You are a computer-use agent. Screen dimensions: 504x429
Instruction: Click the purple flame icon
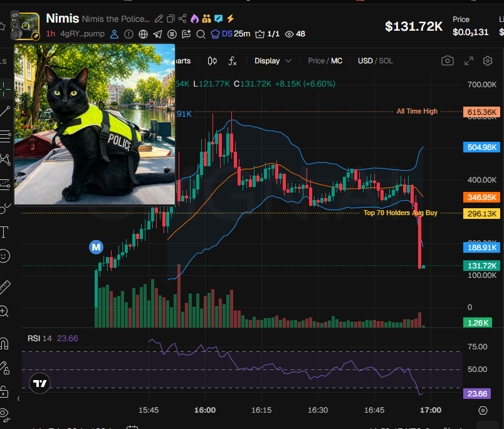pyautogui.click(x=194, y=19)
